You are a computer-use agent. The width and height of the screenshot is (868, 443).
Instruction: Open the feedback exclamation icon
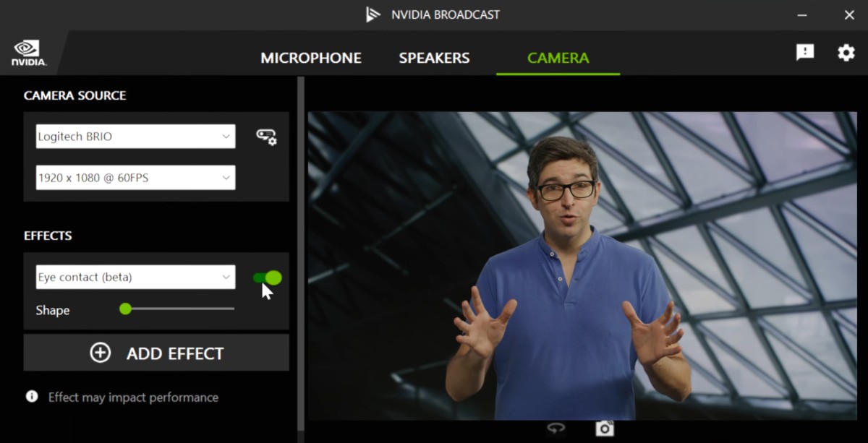tap(804, 52)
